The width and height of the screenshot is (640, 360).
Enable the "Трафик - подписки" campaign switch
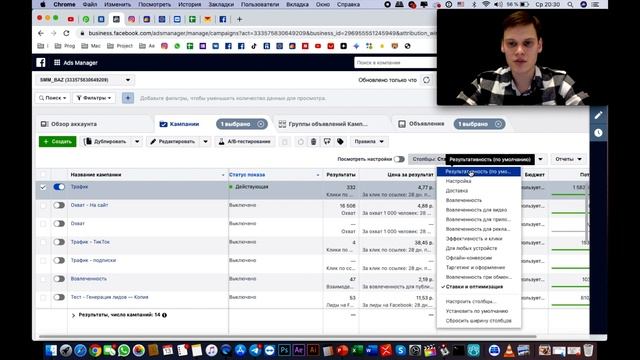coord(59,260)
